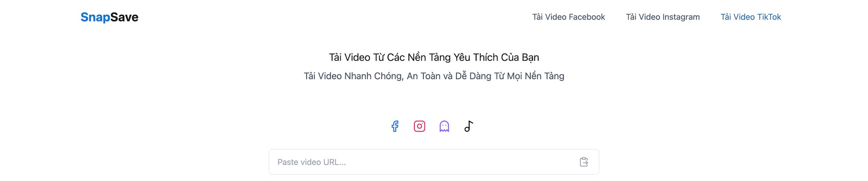This screenshot has height=181, width=868.
Task: Click the clipboard paste icon in URL field
Action: 584,162
